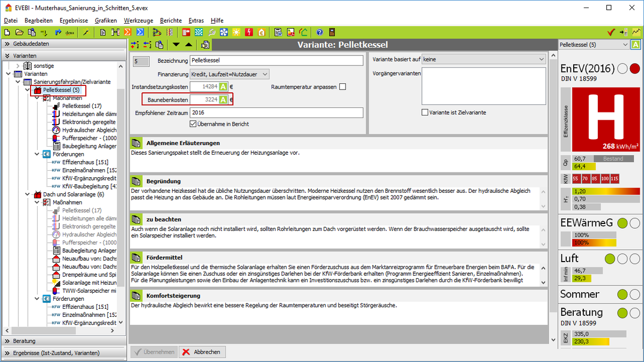The height and width of the screenshot is (362, 644).
Task: Expand Ergebnisse (Ist-Zustand, Varianten) panel
Action: 64,353
